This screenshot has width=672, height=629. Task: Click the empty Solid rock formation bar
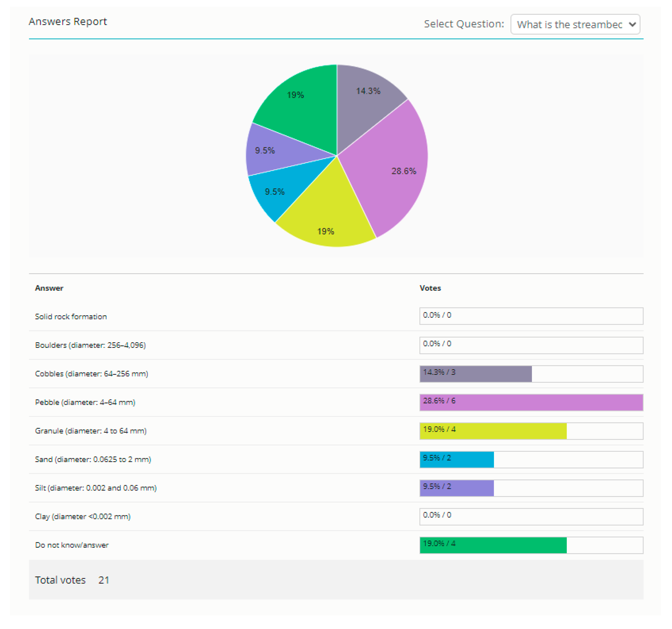[x=531, y=316]
